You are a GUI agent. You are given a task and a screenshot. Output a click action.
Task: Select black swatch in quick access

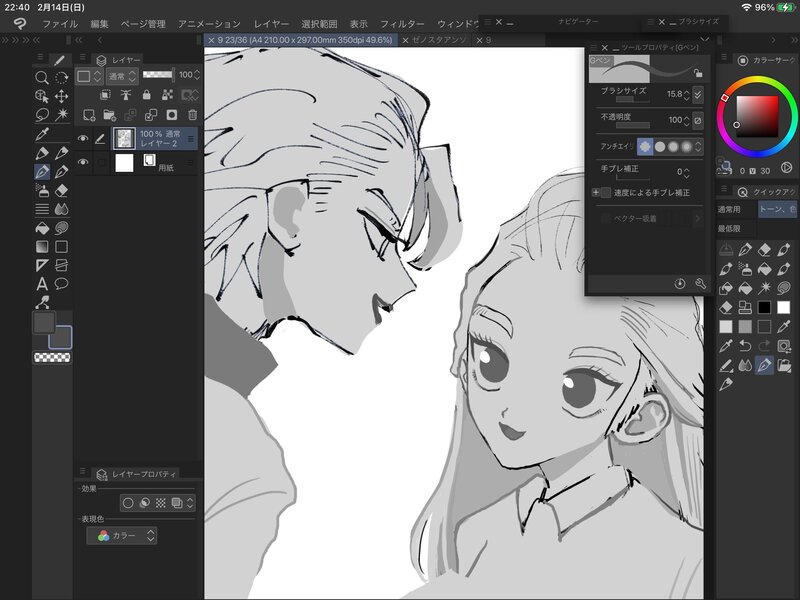764,307
